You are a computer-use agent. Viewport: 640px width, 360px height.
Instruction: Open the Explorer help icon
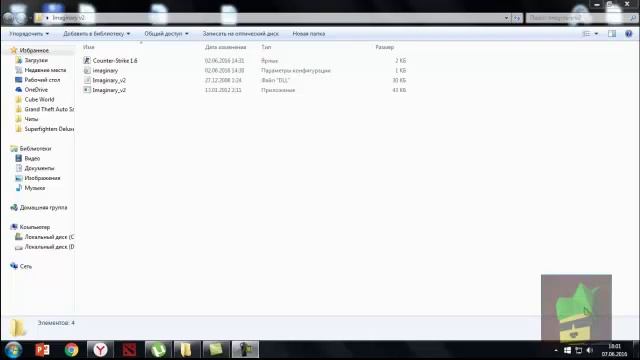(x=629, y=34)
